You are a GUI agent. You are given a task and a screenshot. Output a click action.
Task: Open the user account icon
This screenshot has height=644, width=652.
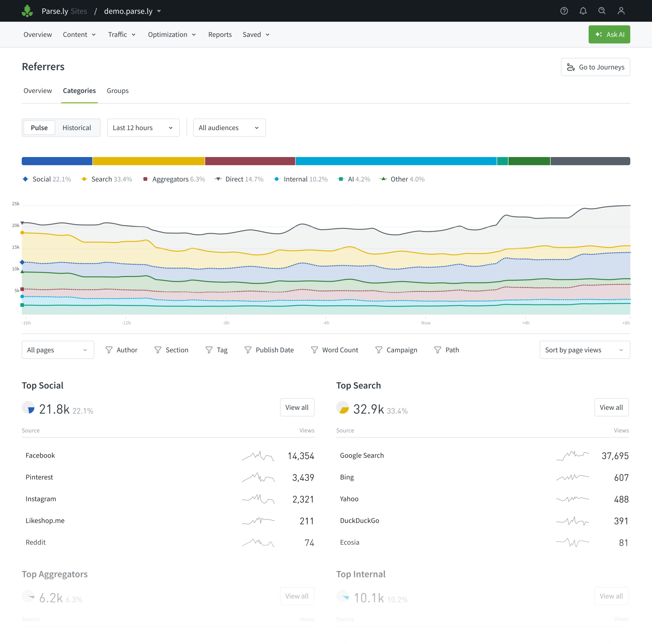click(x=621, y=11)
